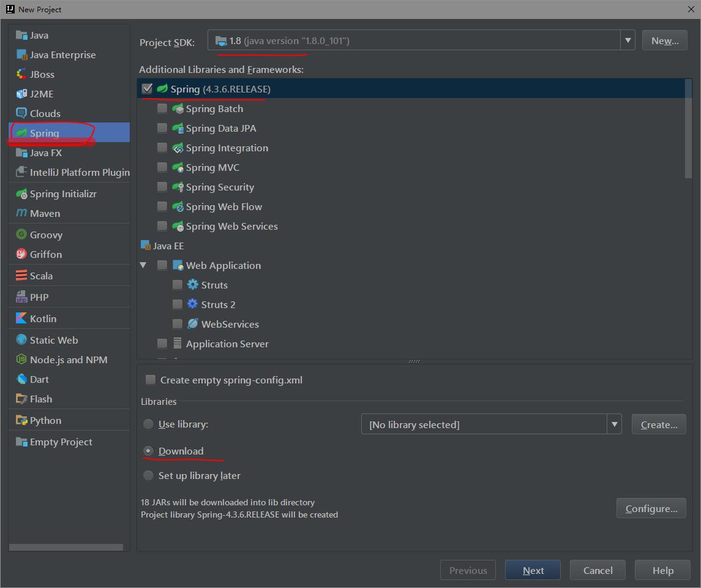This screenshot has height=588, width=701.
Task: Click the frameworks panel splitter grip
Action: (x=414, y=361)
